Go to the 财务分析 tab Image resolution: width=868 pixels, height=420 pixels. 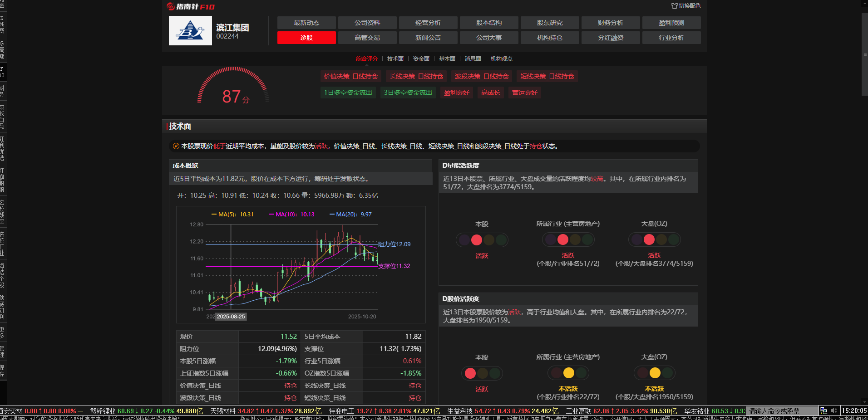pos(611,23)
